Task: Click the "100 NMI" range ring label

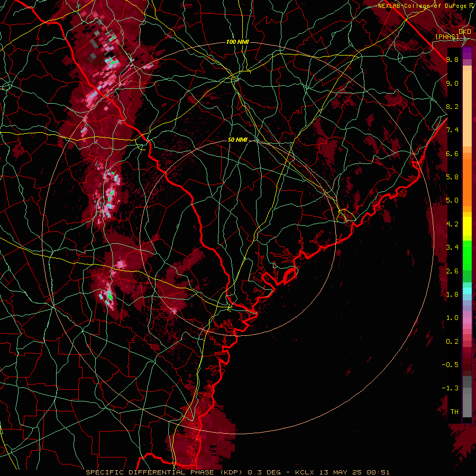Action: click(237, 42)
